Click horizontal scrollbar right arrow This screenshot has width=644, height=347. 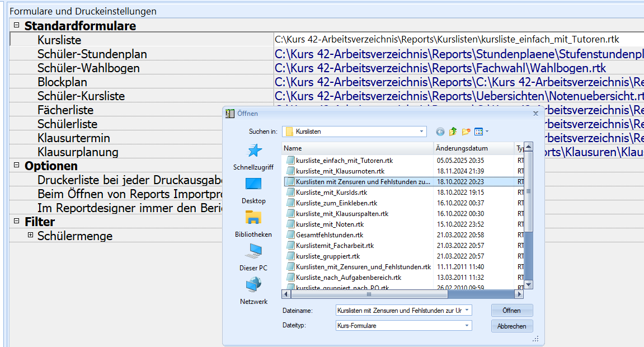pos(520,294)
